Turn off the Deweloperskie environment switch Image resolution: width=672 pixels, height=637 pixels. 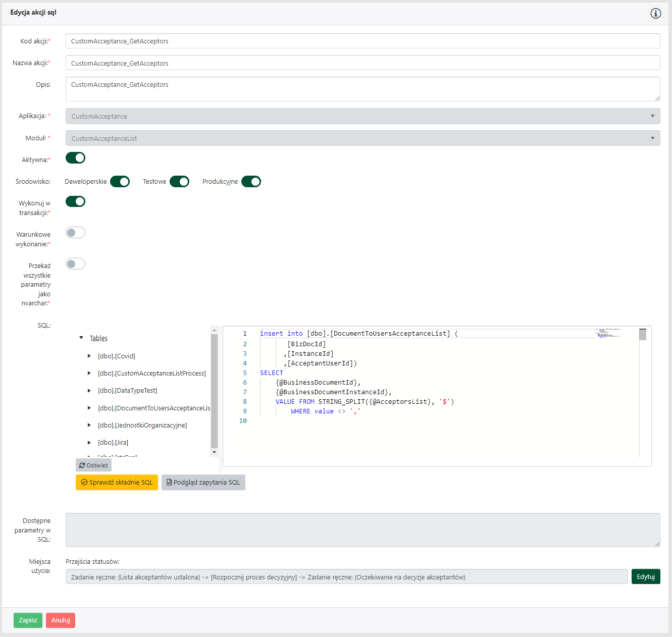point(120,181)
